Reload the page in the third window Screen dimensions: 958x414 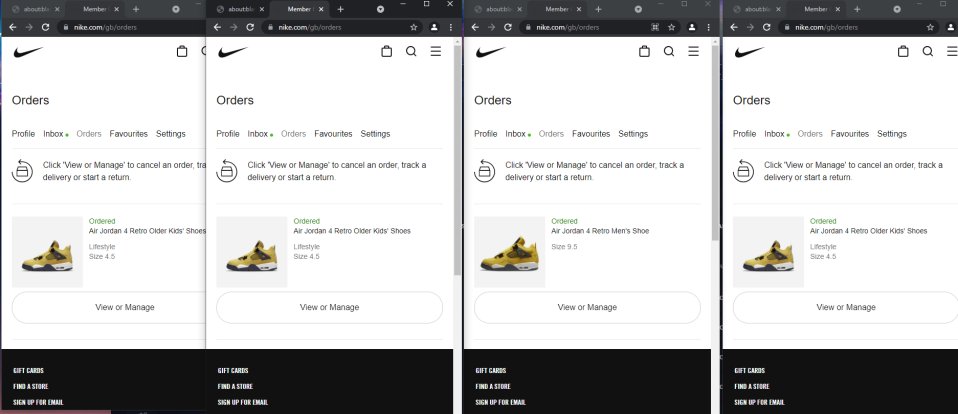[508, 27]
